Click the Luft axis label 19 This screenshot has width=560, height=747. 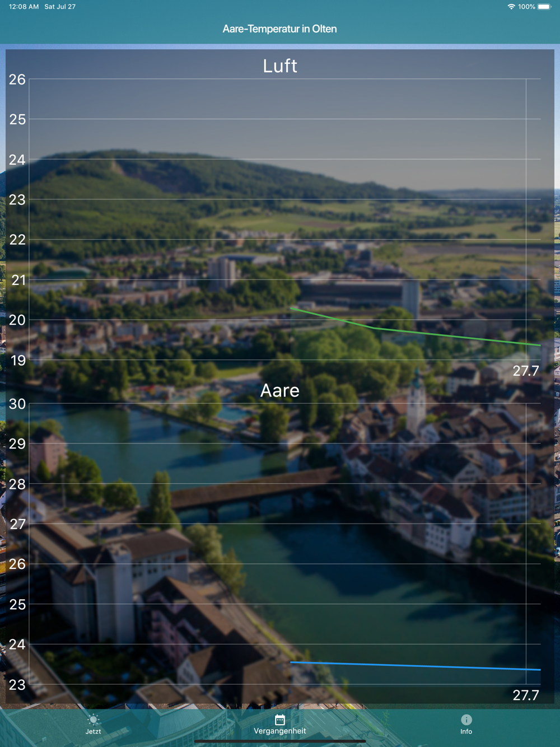point(18,360)
